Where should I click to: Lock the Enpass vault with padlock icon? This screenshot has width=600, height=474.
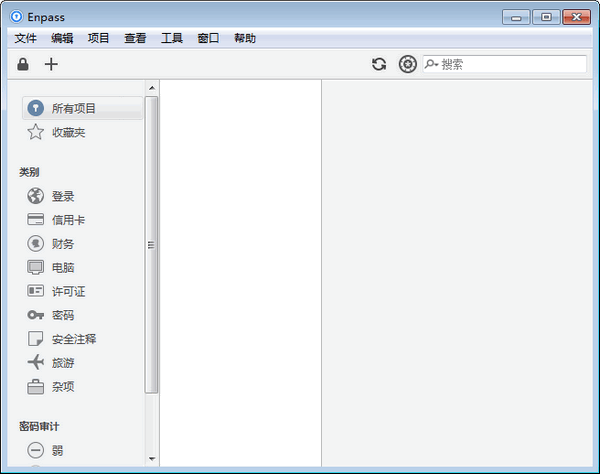pos(23,64)
